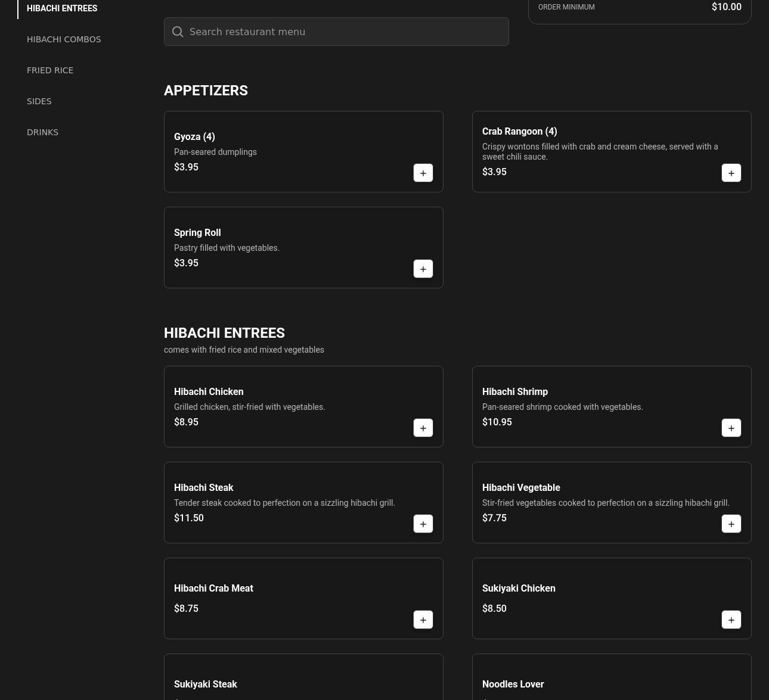Viewport: 769px width, 700px height.
Task: Add Hibachi Vegetable to the order
Action: (731, 524)
